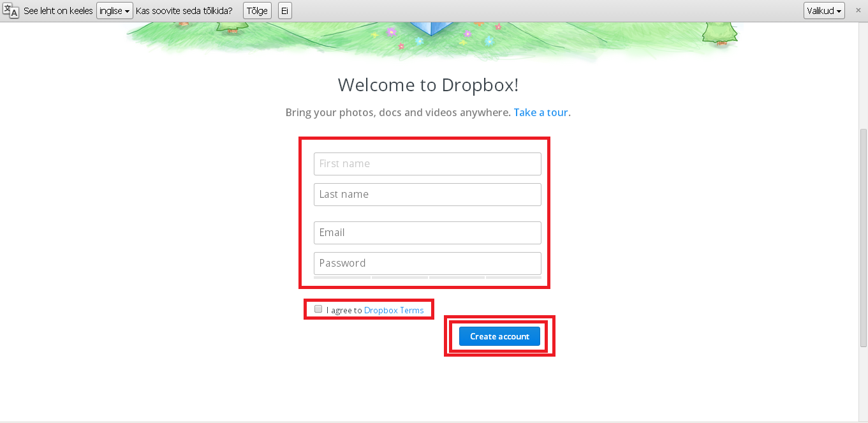Screen dimensions: 868x423
Task: Click the Tõlge translate button
Action: pyautogui.click(x=257, y=11)
